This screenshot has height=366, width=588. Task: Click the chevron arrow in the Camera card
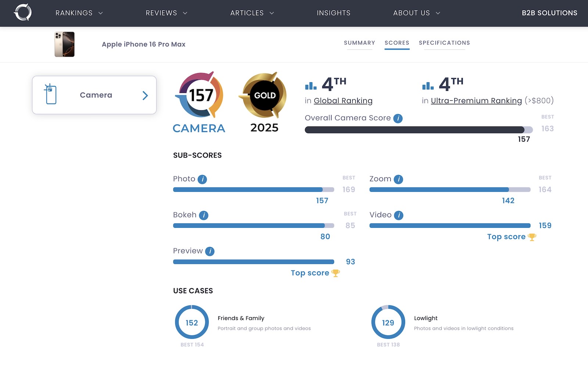coord(145,96)
